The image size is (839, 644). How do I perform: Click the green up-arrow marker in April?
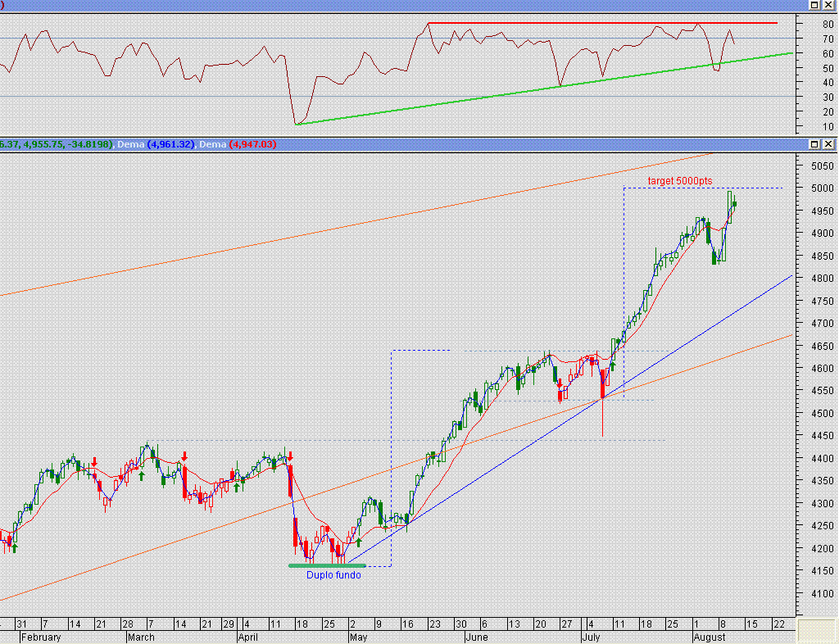click(x=235, y=487)
